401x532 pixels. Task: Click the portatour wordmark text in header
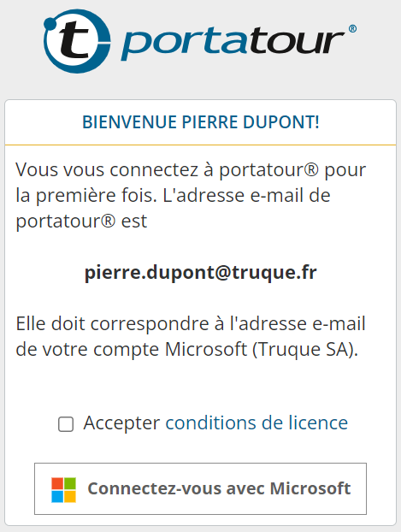tap(233, 43)
